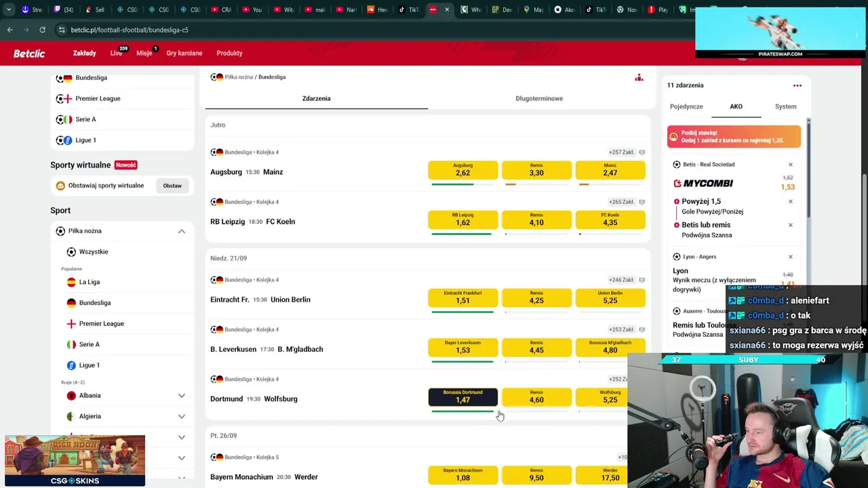Go back with browser back arrow
Image resolution: width=868 pixels, height=488 pixels.
9,30
